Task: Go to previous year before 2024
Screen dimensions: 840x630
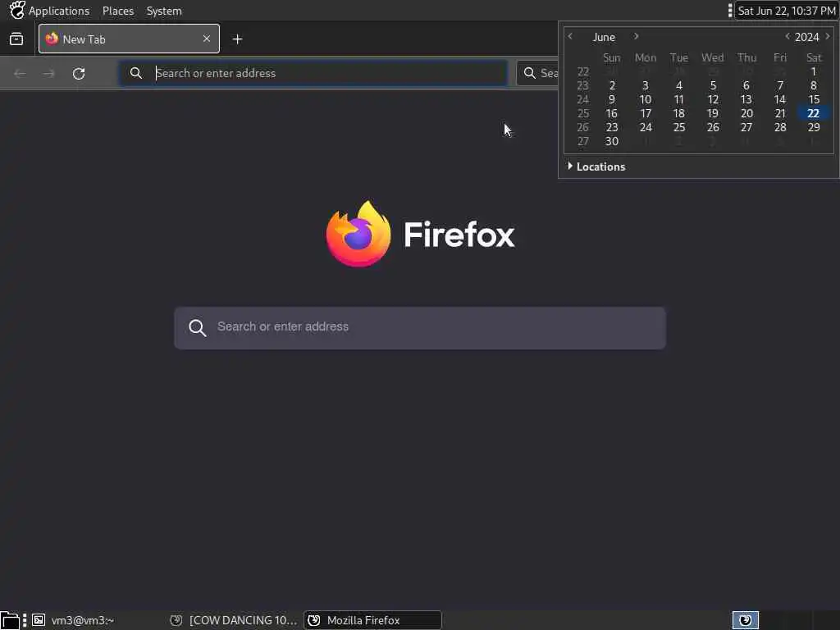Action: pos(787,36)
